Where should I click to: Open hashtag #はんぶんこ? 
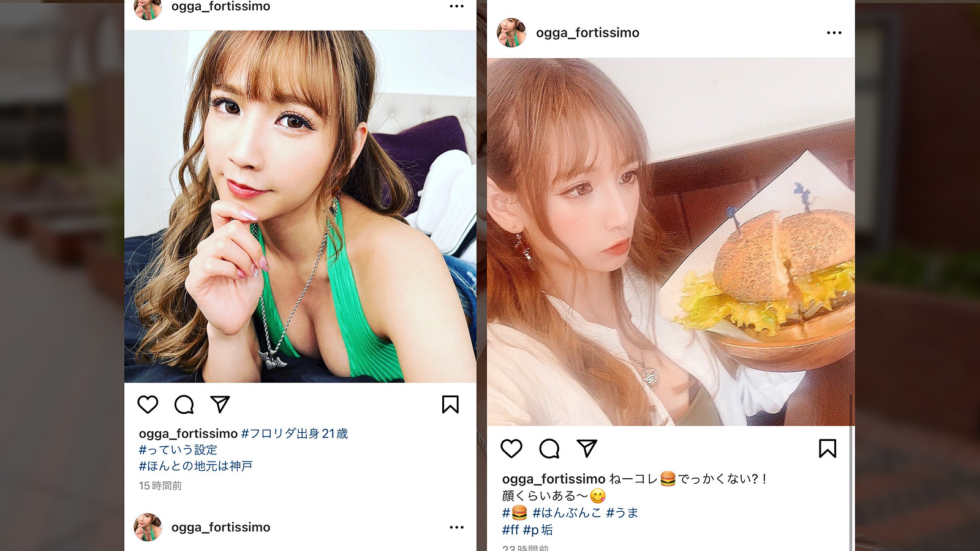click(567, 512)
